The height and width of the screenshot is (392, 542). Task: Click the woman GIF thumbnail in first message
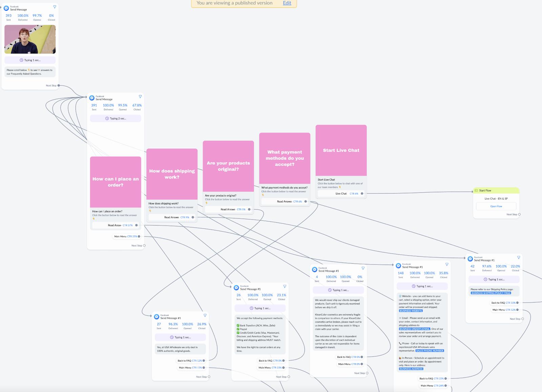click(x=30, y=39)
